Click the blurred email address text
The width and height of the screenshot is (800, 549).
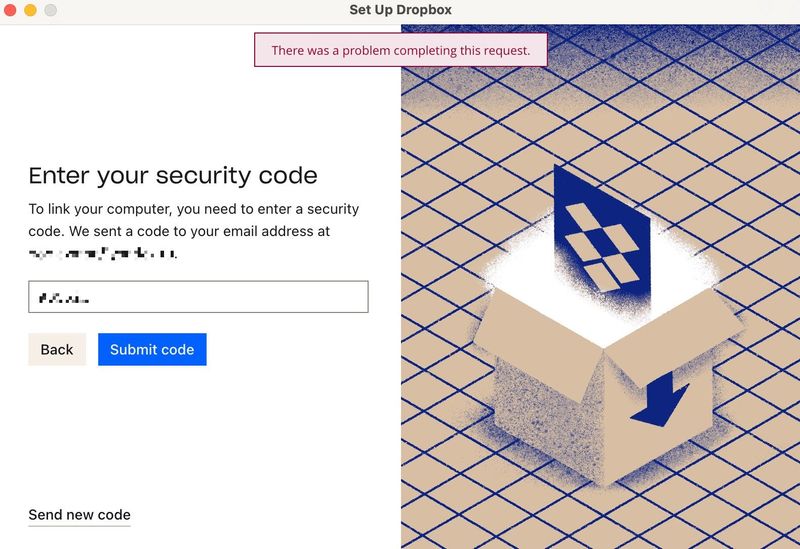[102, 254]
